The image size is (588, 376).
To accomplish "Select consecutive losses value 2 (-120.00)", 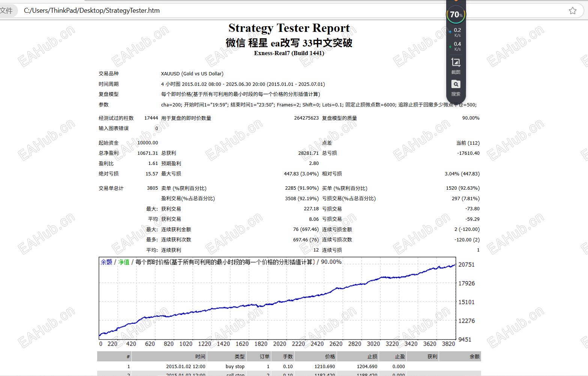I will [467, 229].
